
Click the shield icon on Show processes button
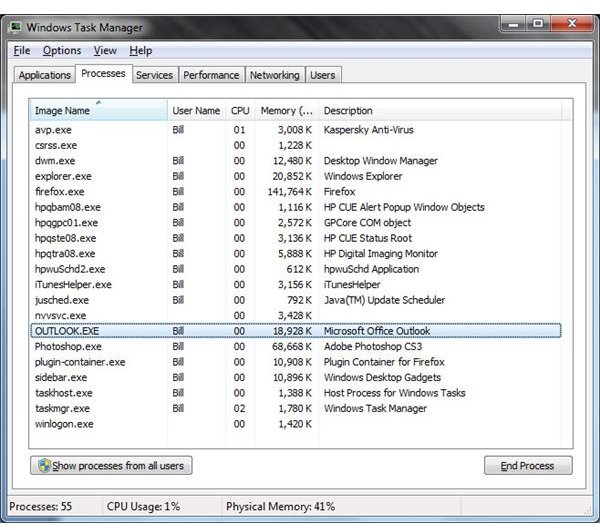tap(44, 465)
